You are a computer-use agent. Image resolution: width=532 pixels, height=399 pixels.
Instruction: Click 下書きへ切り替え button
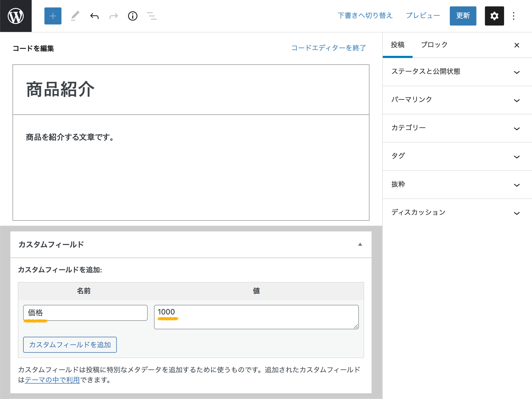(x=365, y=16)
